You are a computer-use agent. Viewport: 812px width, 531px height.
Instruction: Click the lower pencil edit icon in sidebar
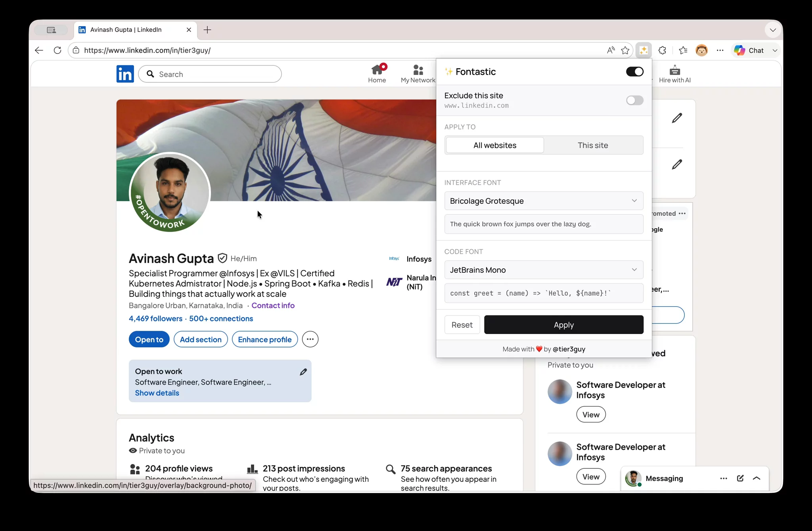pyautogui.click(x=677, y=164)
